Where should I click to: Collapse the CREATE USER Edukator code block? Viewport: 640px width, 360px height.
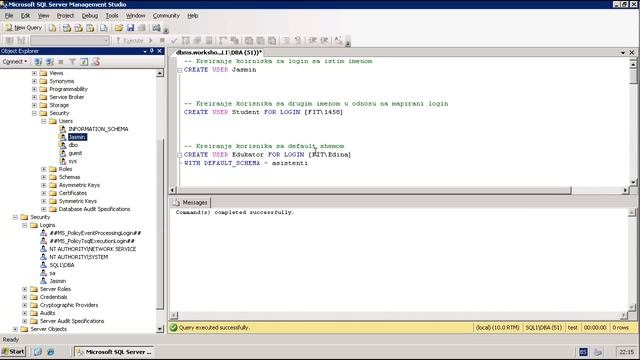(180, 155)
